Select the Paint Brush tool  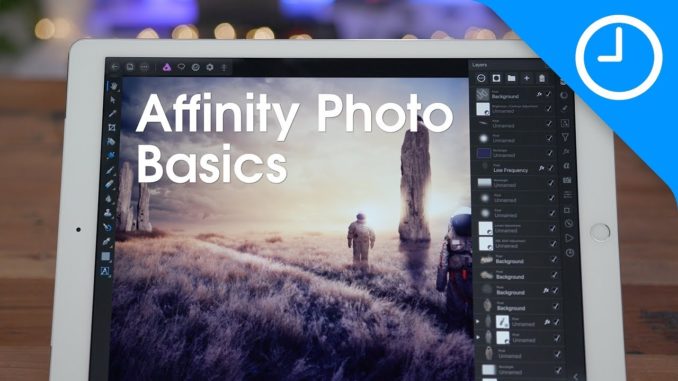pyautogui.click(x=110, y=170)
